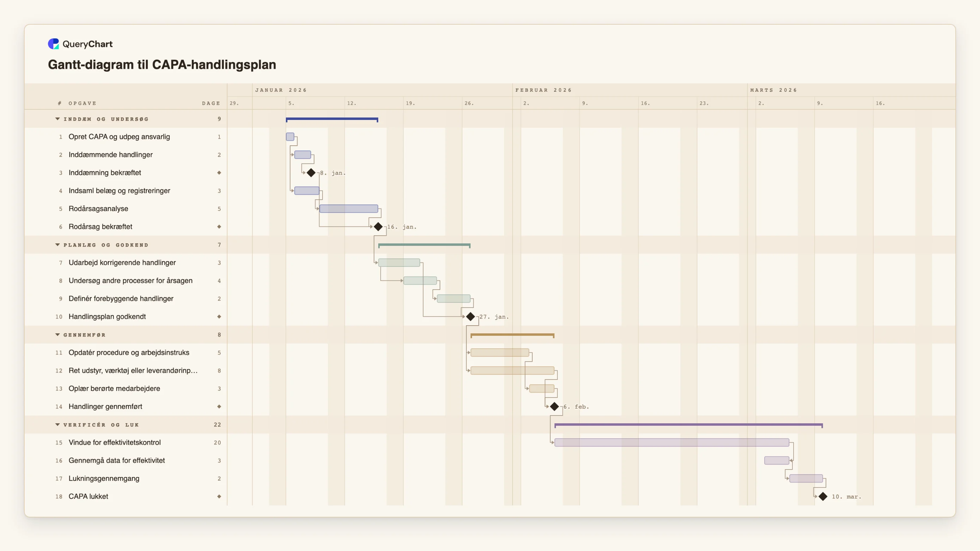Click the Opgave column header
This screenshot has height=551, width=980.
pyautogui.click(x=82, y=104)
